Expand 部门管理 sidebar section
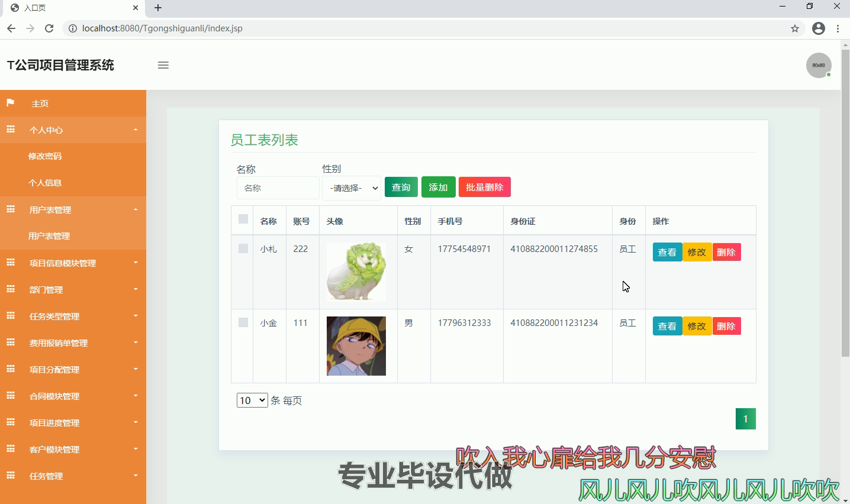The height and width of the screenshot is (504, 850). 73,289
